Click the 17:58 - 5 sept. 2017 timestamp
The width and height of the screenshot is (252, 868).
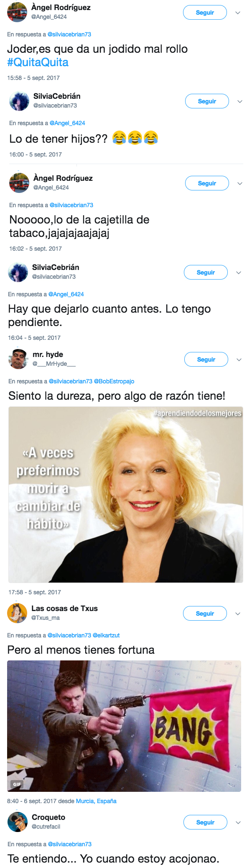35,592
